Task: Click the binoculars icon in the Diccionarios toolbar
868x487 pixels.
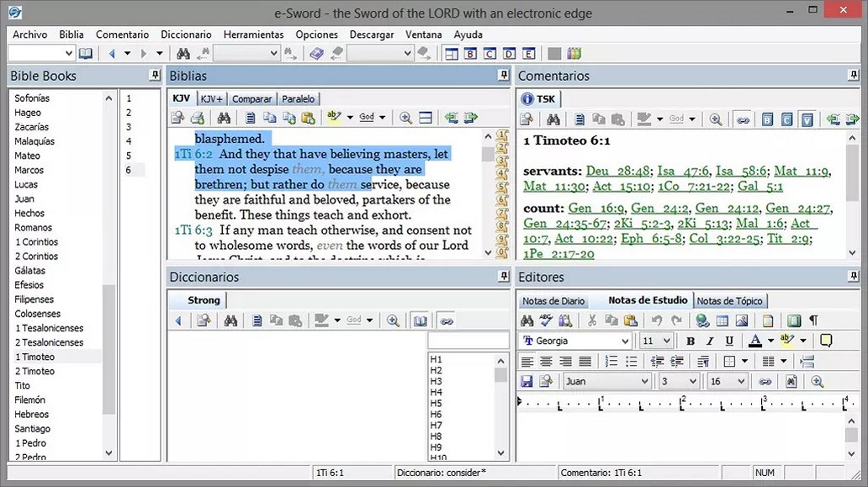Action: (x=230, y=321)
